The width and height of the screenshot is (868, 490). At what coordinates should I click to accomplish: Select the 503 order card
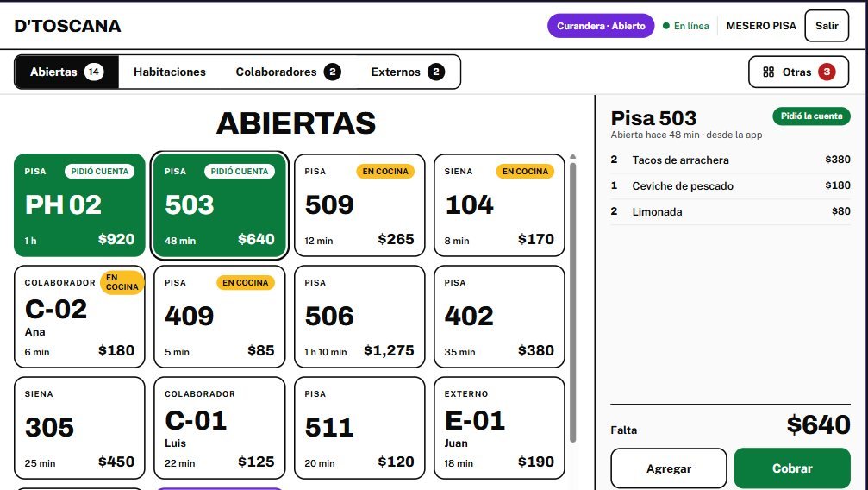(x=220, y=205)
